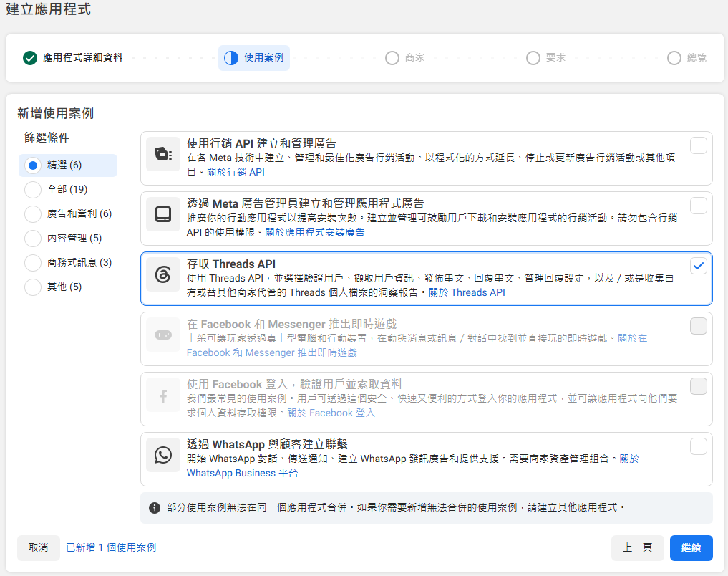Click the 透過 Meta 廣告管理員 card title

click(306, 203)
